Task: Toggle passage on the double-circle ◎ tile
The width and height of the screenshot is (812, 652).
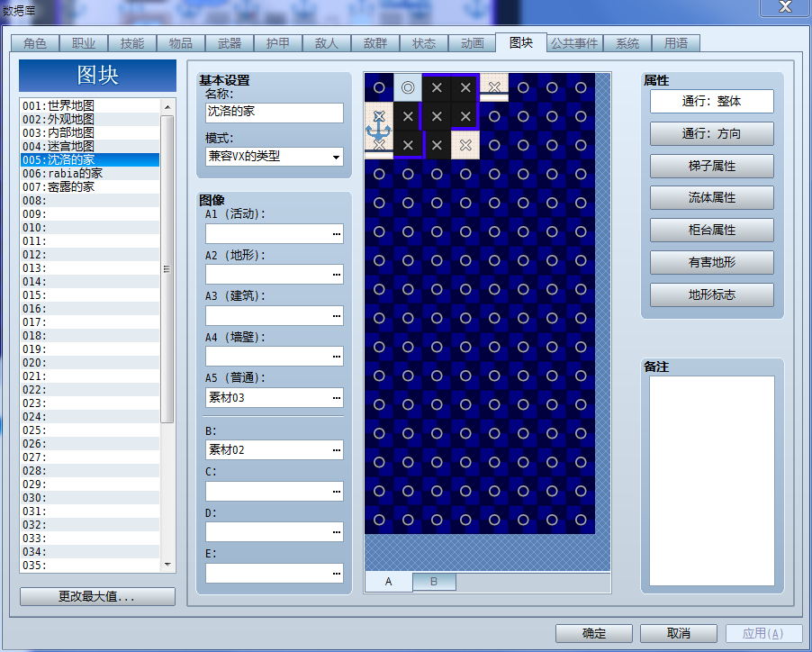Action: tap(408, 87)
